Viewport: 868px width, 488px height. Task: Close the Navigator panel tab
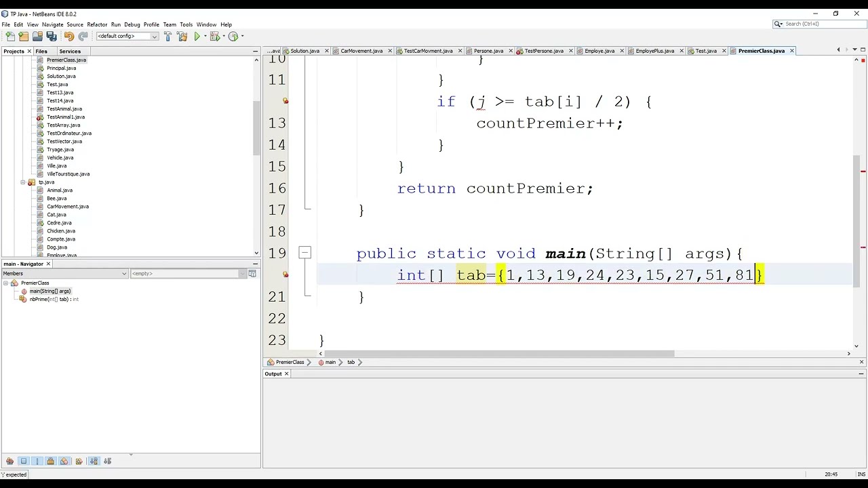click(48, 264)
